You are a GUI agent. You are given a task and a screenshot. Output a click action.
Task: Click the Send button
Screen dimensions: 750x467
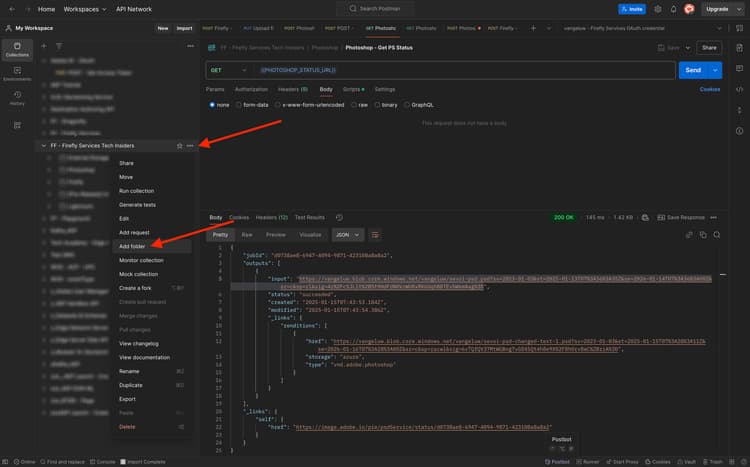tap(693, 70)
